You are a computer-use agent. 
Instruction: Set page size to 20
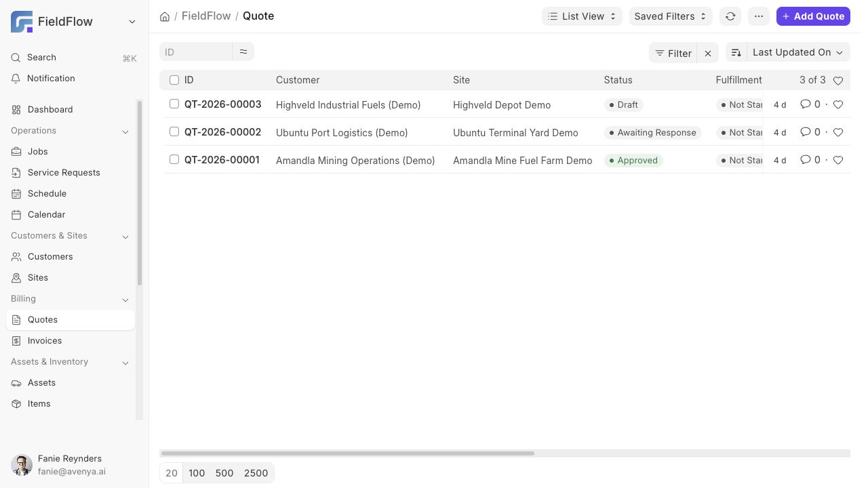pyautogui.click(x=172, y=473)
